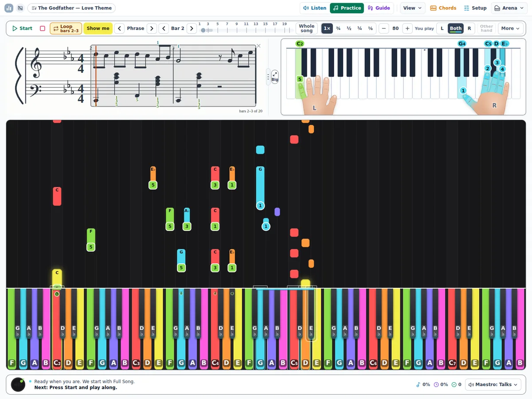The image size is (532, 399).
Task: Open the Maestro: Talks dropdown
Action: pyautogui.click(x=493, y=384)
